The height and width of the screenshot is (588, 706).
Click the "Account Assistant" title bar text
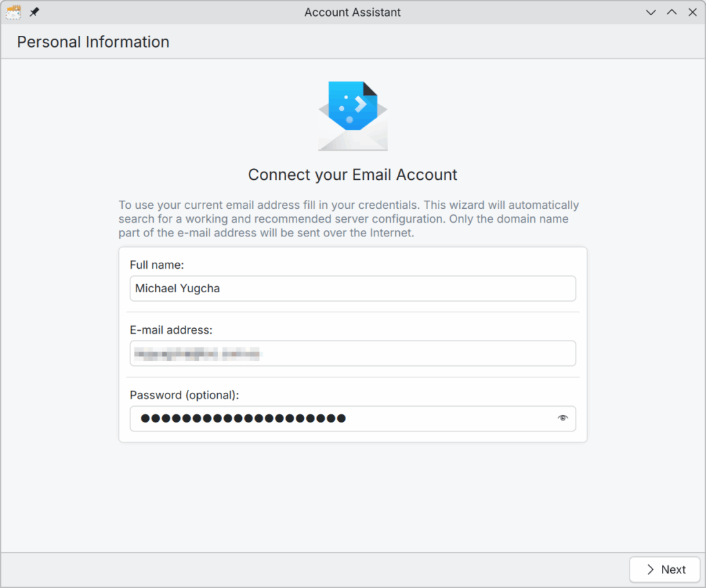(x=352, y=12)
